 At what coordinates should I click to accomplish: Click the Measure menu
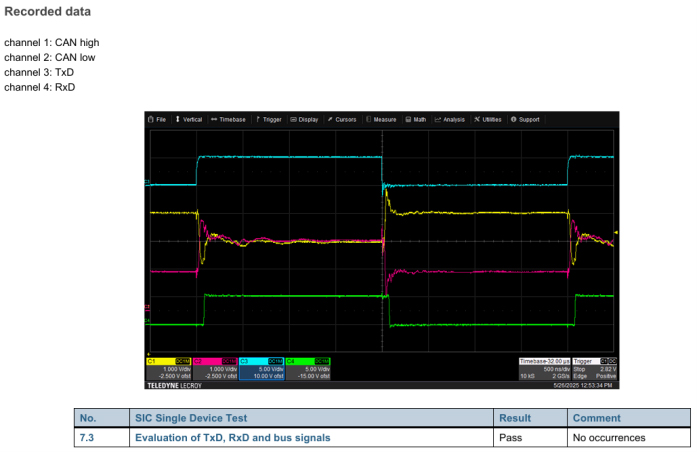click(x=383, y=119)
